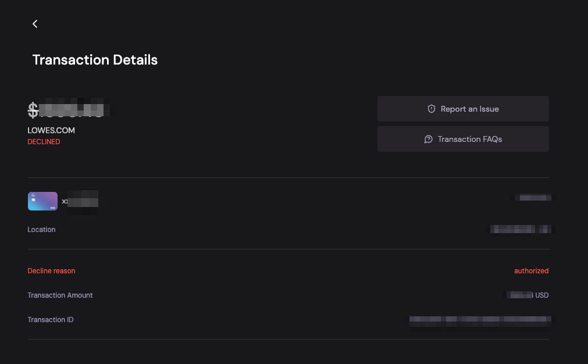Go back using the left chevron arrow
This screenshot has height=364, width=588.
[x=35, y=24]
